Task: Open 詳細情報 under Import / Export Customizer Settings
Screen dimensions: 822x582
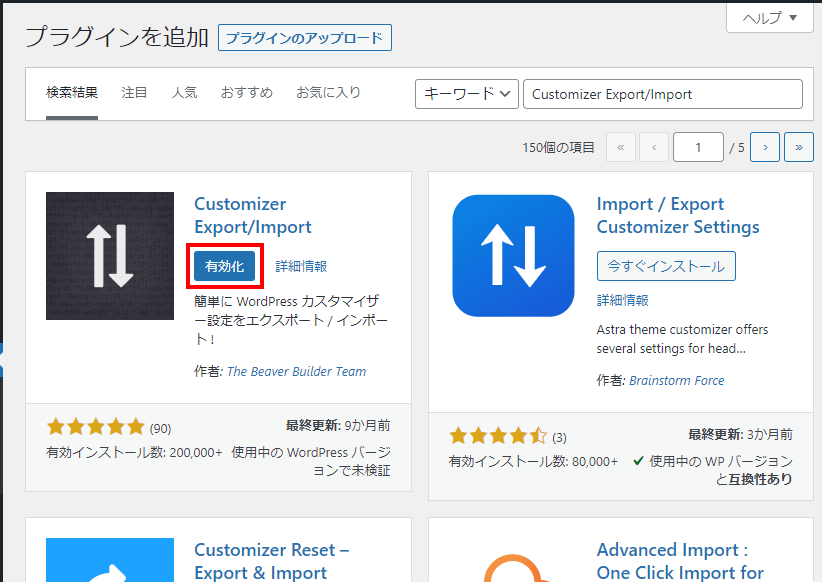Action: [x=622, y=300]
